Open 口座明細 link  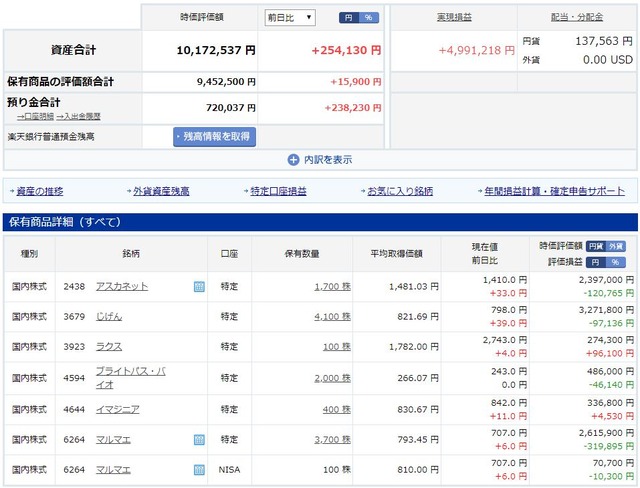(x=36, y=116)
